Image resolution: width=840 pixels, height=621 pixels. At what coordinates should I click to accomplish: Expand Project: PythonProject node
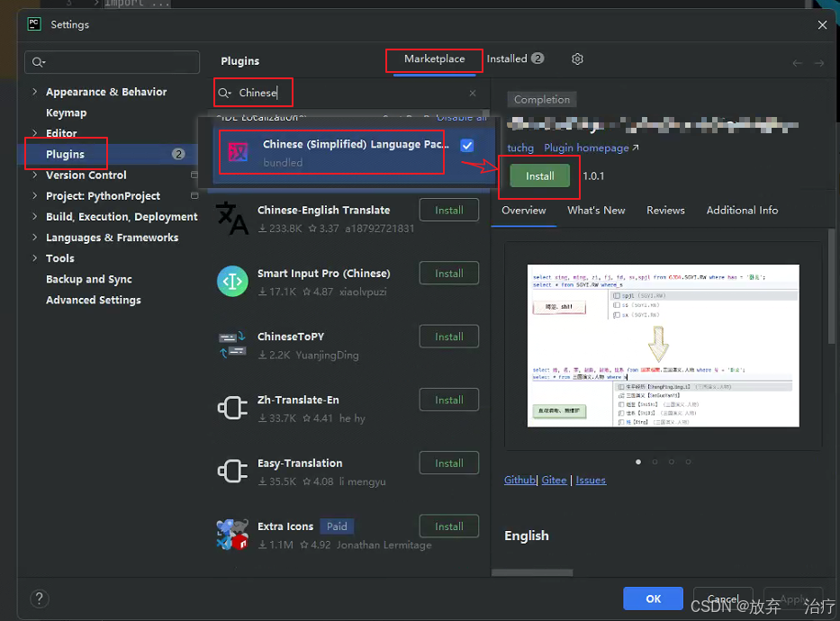pyautogui.click(x=35, y=196)
